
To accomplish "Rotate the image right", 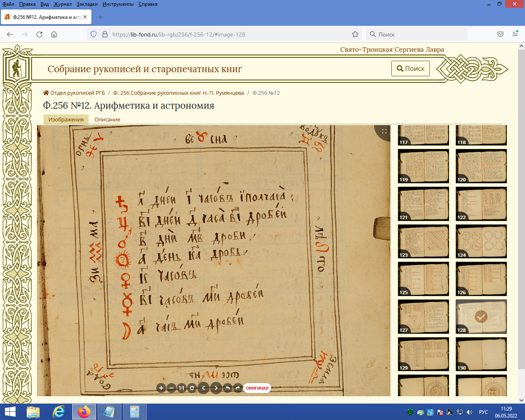I will (x=237, y=388).
